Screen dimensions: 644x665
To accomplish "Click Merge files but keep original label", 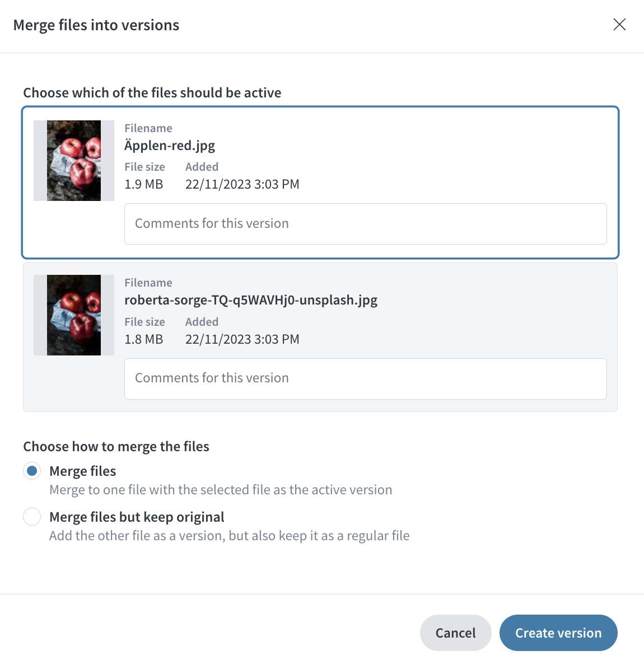I will (137, 517).
